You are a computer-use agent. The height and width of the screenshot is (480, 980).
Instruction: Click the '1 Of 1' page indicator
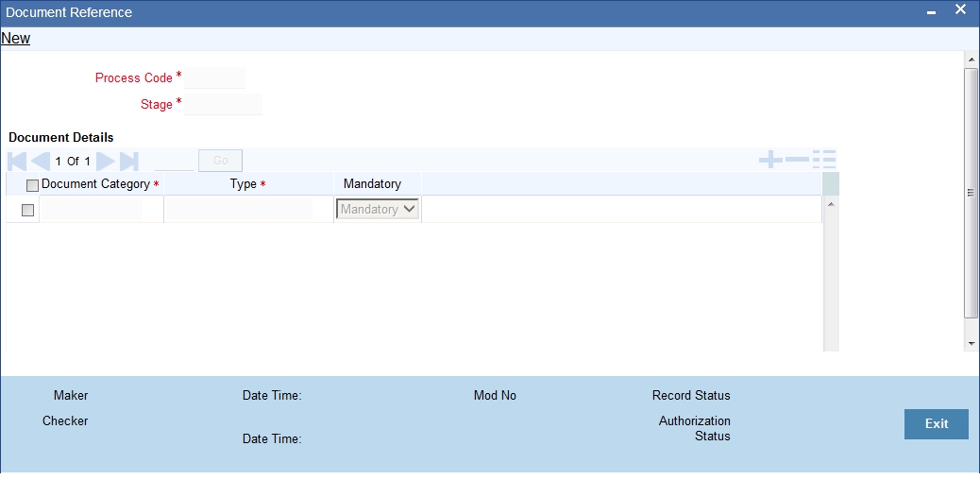[73, 162]
